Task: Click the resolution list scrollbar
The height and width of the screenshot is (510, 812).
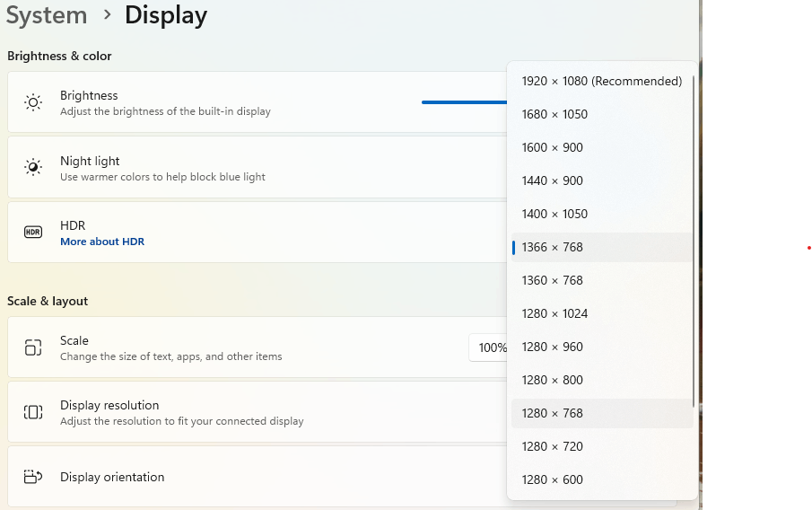Action: coord(694,241)
